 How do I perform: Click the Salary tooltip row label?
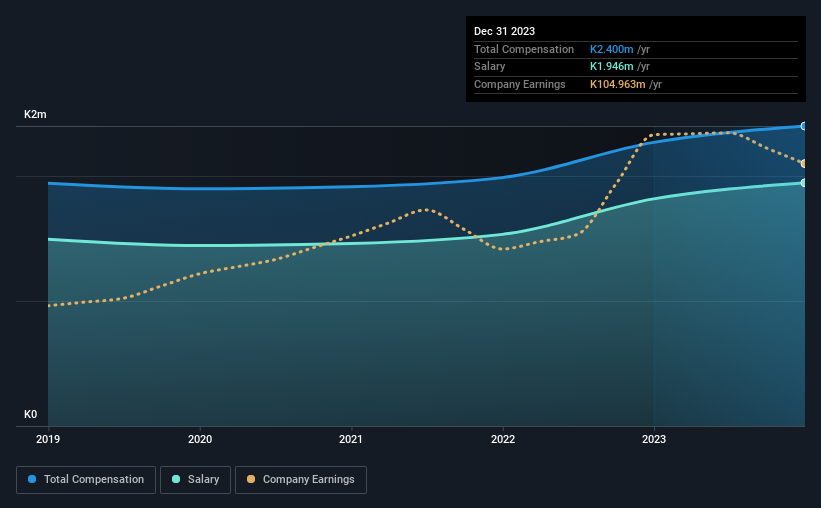pos(490,67)
